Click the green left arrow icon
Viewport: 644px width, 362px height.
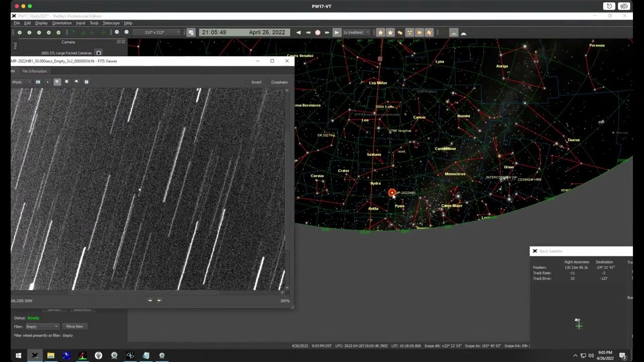click(93, 32)
